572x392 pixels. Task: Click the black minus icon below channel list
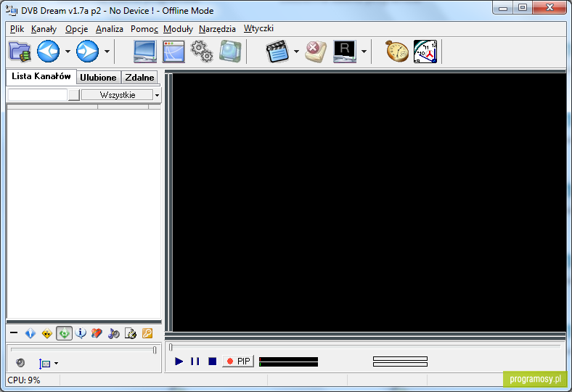click(14, 333)
